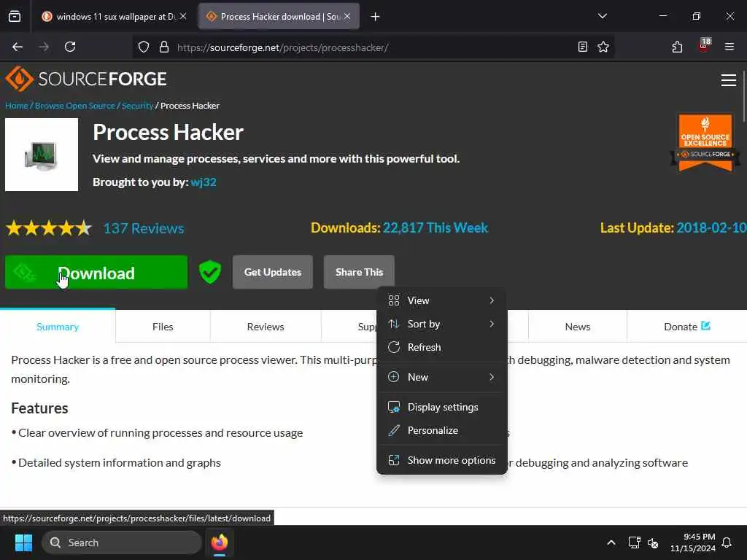The height and width of the screenshot is (560, 747).
Task: Click the Process Hacker project icon thumbnail
Action: (42, 155)
